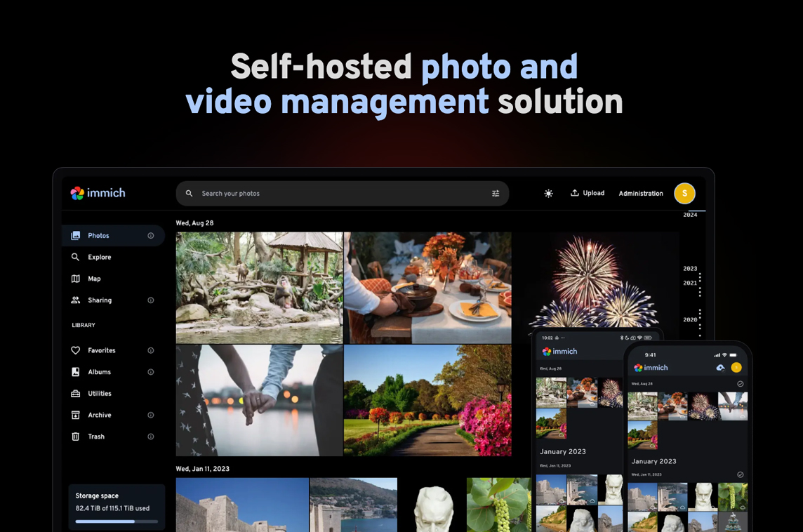
Task: Click the Sharing people icon
Action: coord(76,300)
